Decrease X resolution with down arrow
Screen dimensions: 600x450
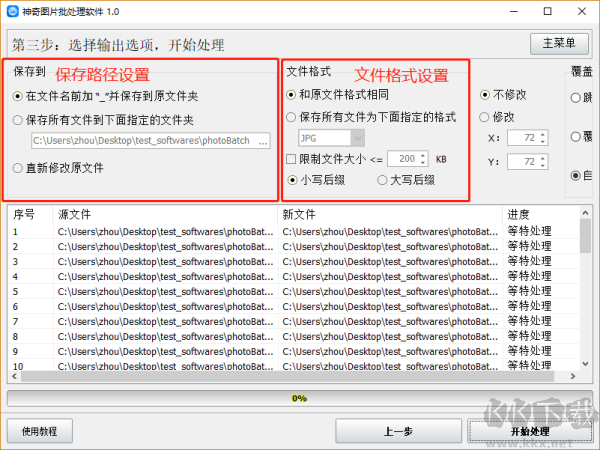tap(543, 142)
